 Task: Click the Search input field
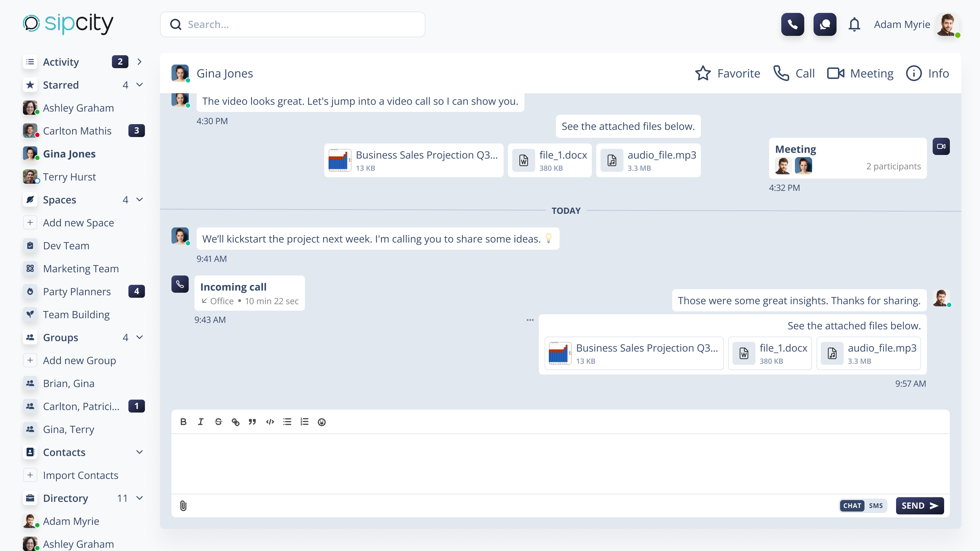click(x=292, y=24)
